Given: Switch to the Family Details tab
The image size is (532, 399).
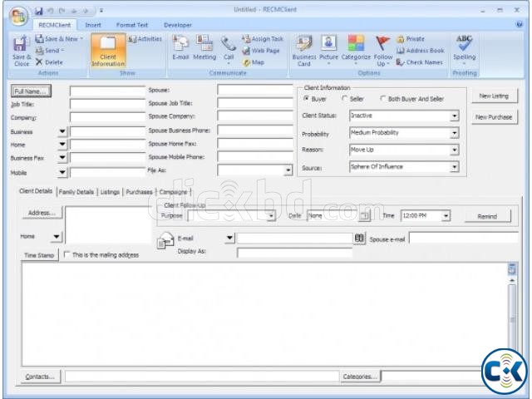Looking at the screenshot, I should tap(76, 192).
